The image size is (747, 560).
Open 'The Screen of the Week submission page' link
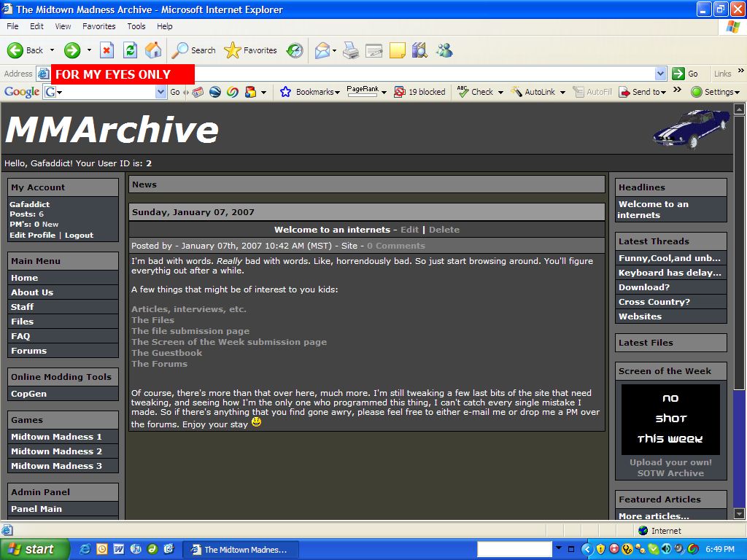coord(229,342)
